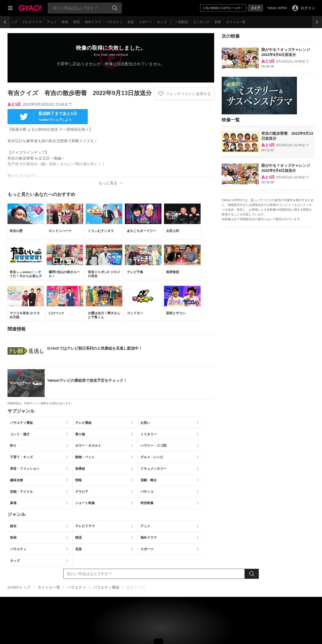Add this video to the watchlist
This screenshot has width=322, height=644.
click(x=184, y=94)
